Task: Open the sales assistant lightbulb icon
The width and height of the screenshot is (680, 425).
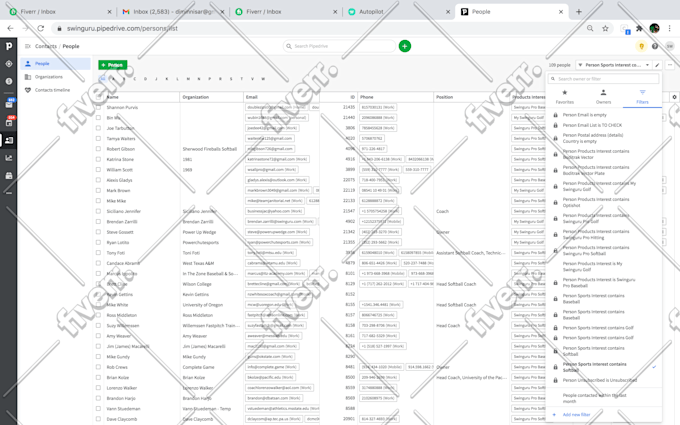Action: [641, 46]
